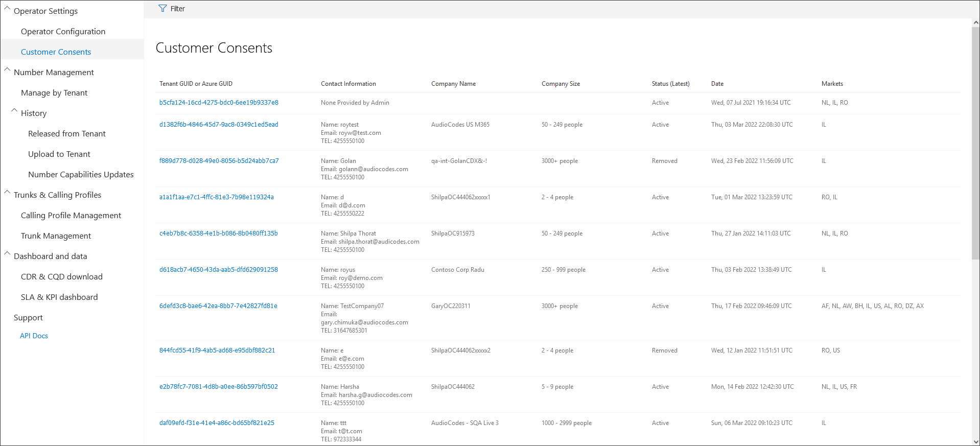Collapse the Operator Settings section
This screenshot has width=980, height=446.
[7, 8]
